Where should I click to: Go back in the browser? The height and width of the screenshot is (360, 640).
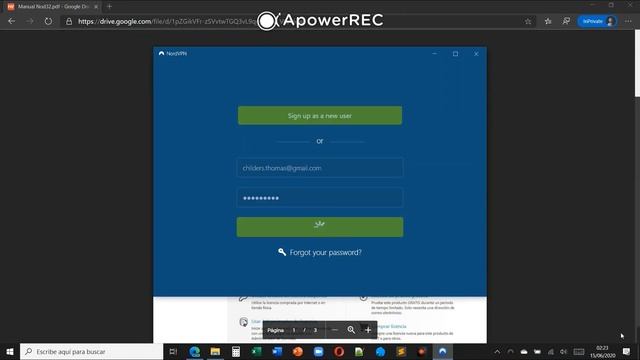(x=11, y=21)
